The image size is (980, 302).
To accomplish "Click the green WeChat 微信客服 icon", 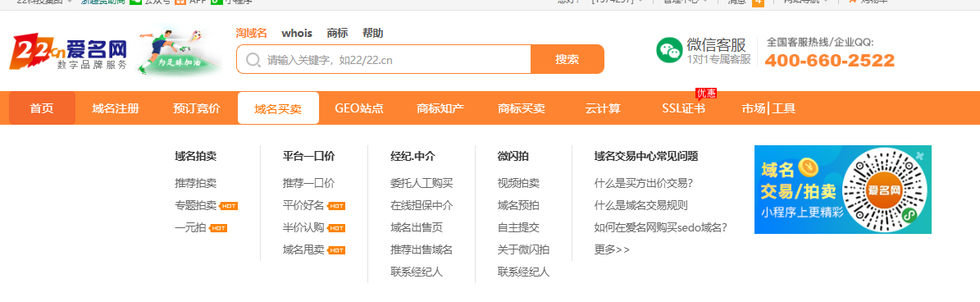I will tap(668, 50).
